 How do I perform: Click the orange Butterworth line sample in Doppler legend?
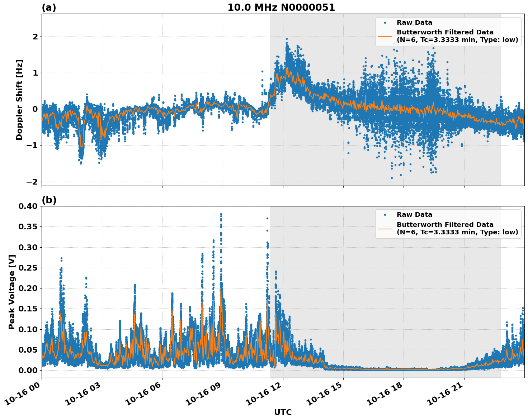click(385, 36)
